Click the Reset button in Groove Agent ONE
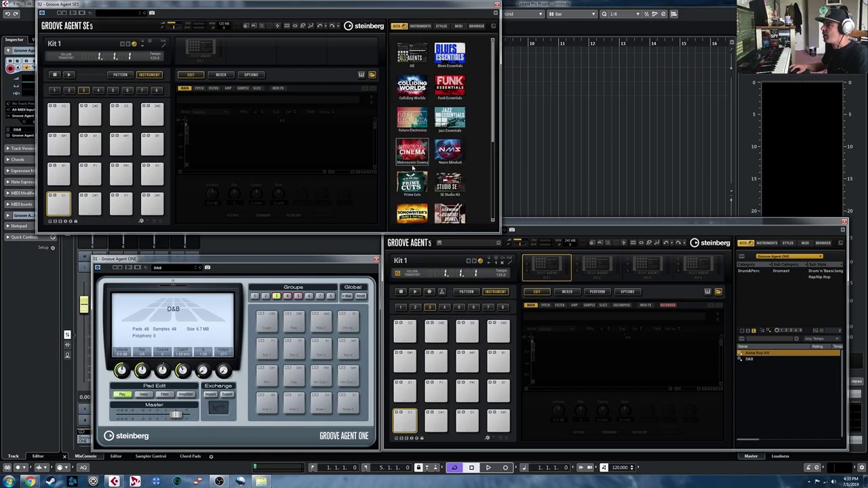The height and width of the screenshot is (488, 868). (x=361, y=296)
